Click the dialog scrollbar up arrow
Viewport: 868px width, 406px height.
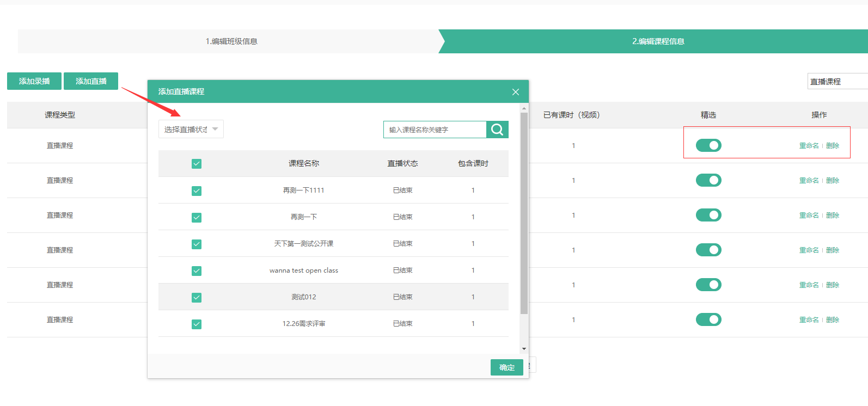524,108
